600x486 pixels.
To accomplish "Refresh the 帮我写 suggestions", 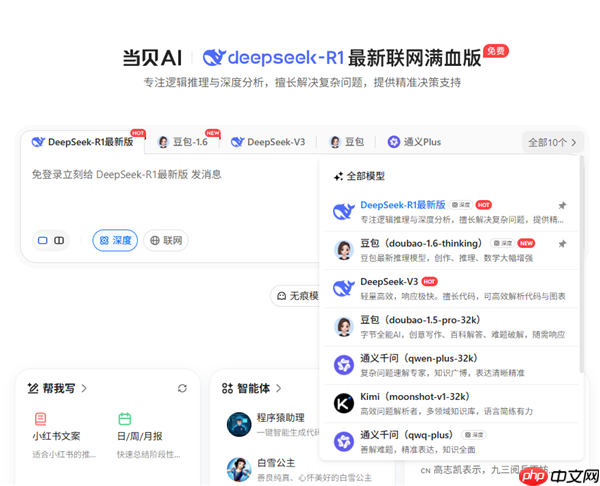I will click(x=182, y=388).
